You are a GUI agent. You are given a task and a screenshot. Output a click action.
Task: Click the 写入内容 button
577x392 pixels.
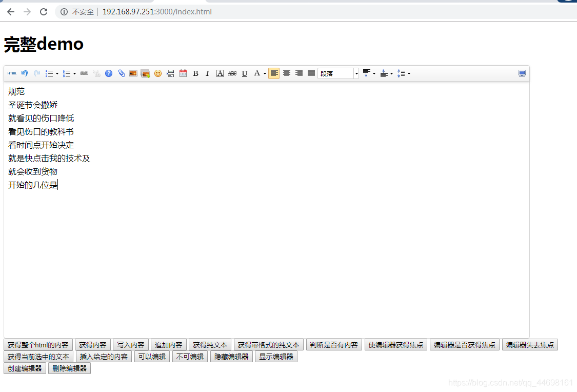(131, 345)
